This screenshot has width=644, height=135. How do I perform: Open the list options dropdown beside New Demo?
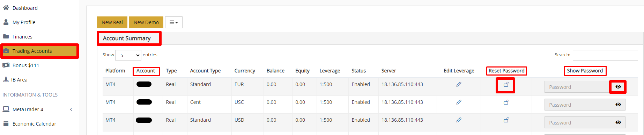(x=173, y=22)
